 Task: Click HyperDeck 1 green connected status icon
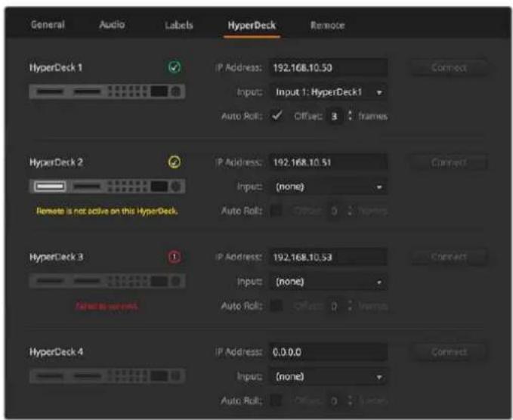pos(175,67)
